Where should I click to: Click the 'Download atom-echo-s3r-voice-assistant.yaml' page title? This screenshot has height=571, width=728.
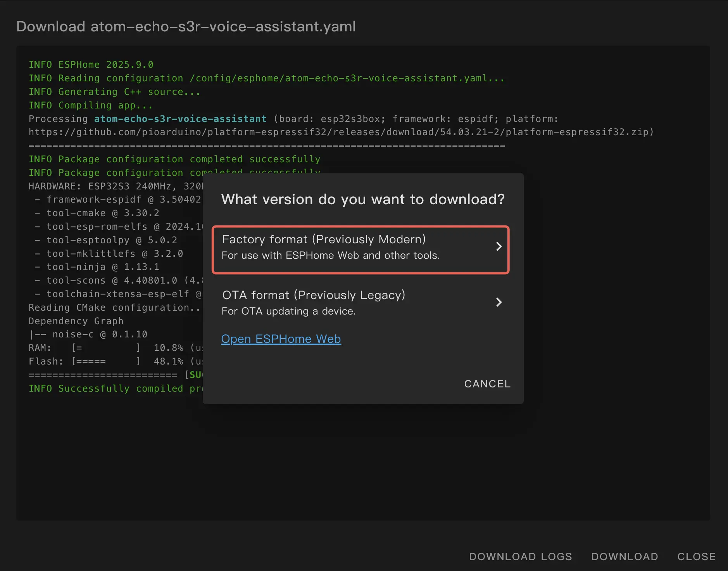[x=186, y=27]
